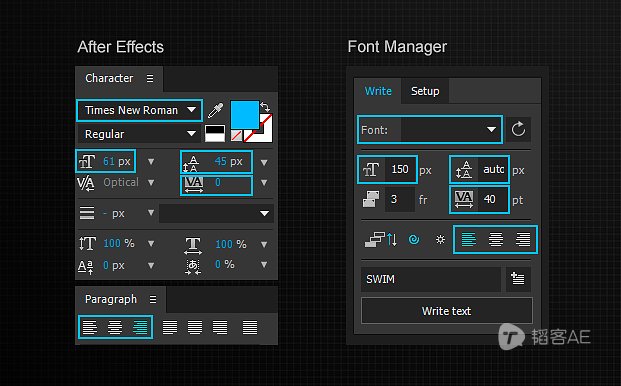Open the Character panel menu icon
The width and height of the screenshot is (621, 386).
point(150,78)
